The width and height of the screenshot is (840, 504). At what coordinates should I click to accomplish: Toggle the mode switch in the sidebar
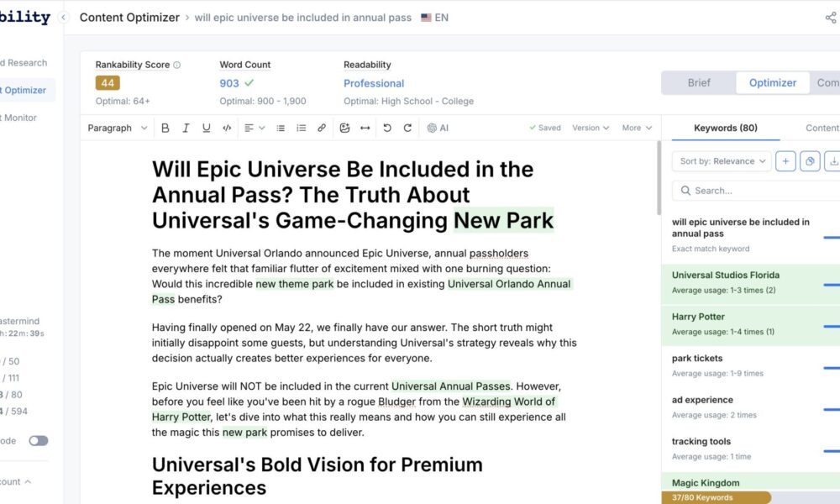(x=38, y=441)
